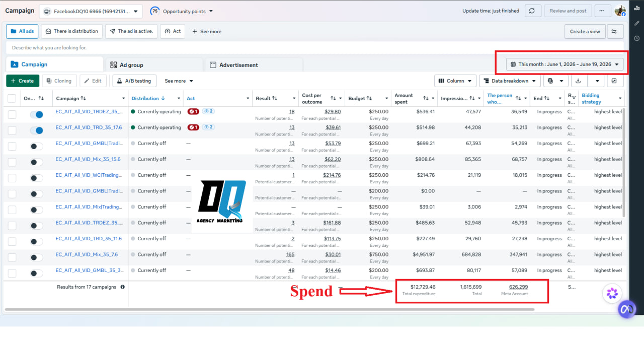Switch to the Advertisement tab
644x339 pixels.
[254, 65]
